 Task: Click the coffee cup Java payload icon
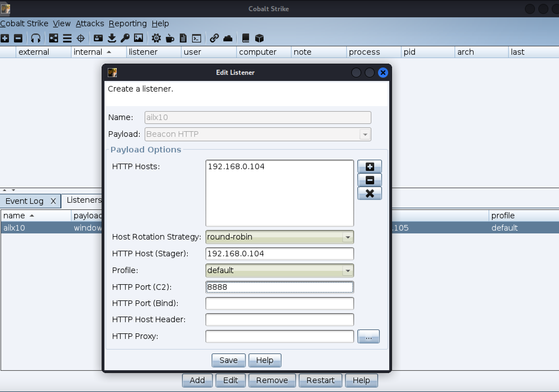pyautogui.click(x=170, y=38)
